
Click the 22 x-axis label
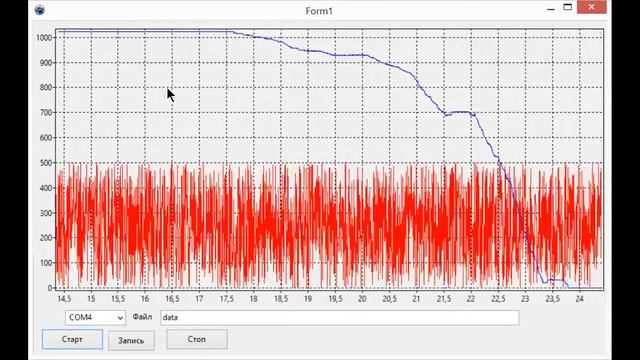tap(471, 299)
